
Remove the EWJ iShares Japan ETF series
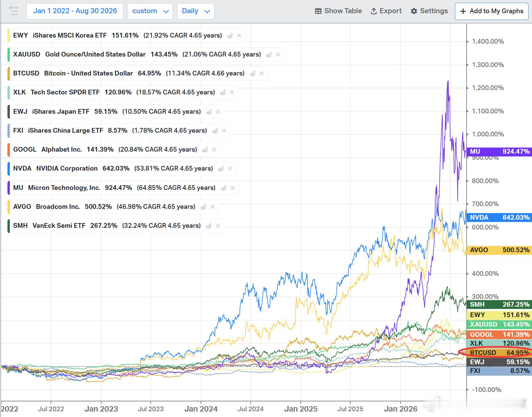(x=218, y=112)
